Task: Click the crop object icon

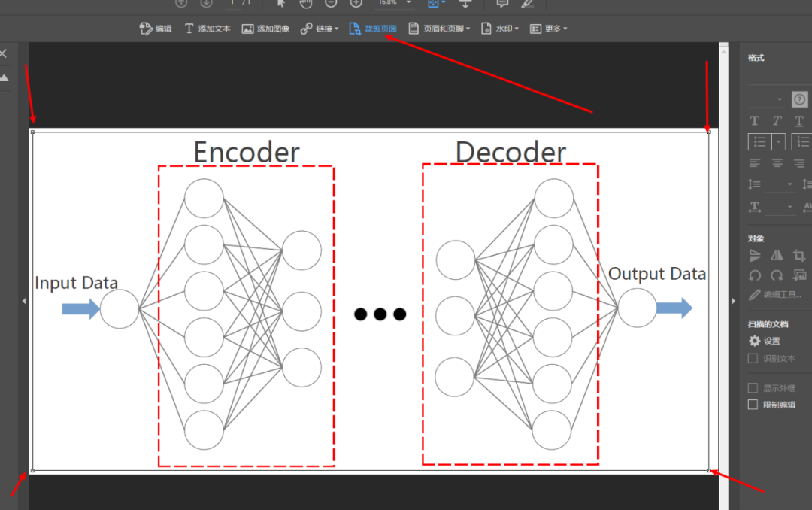Action: pyautogui.click(x=799, y=255)
